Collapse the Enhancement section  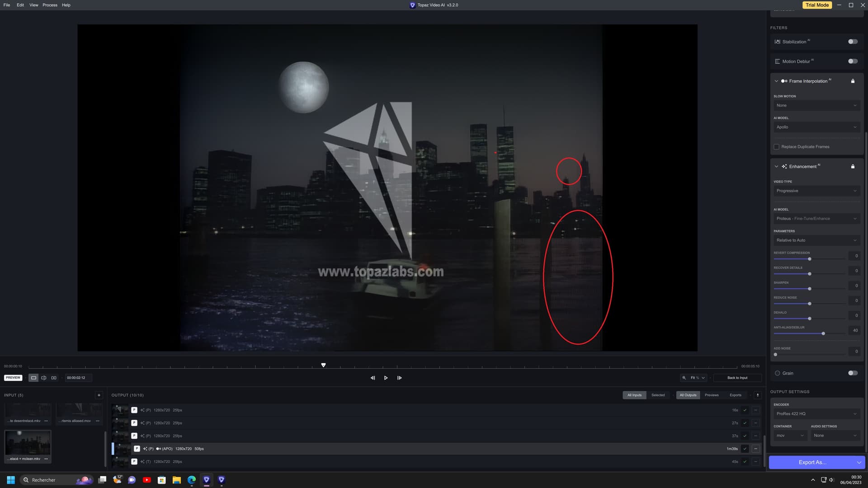[x=776, y=167]
